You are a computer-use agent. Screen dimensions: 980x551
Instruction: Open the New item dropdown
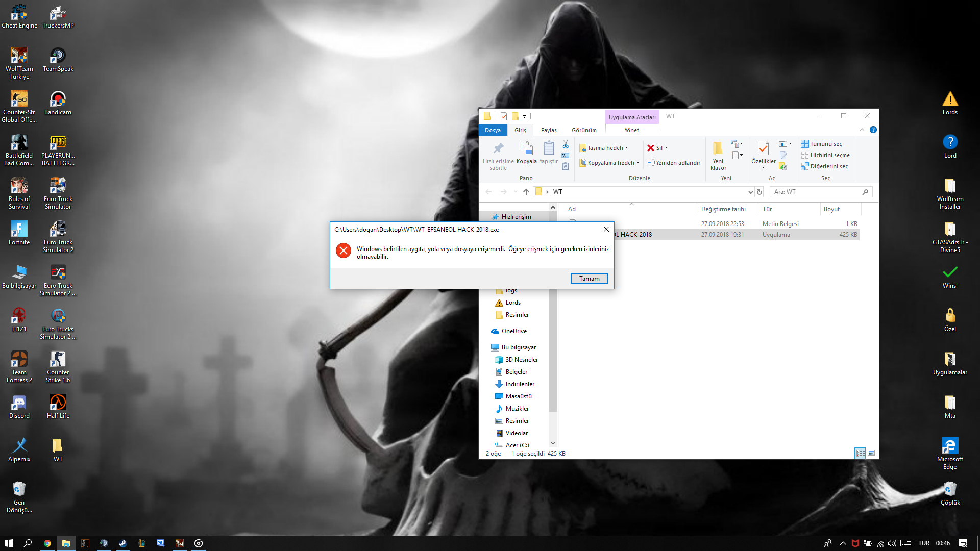737,144
